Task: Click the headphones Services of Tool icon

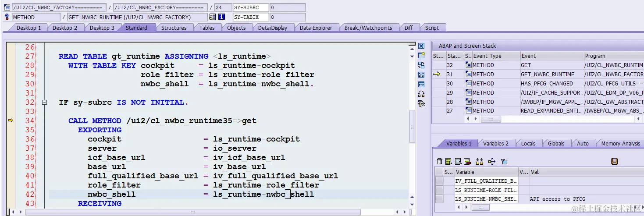Action: [x=421, y=94]
